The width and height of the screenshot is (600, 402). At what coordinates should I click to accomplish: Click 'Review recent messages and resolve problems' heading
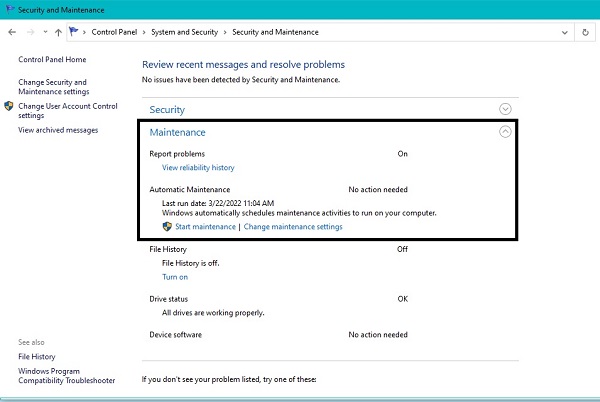click(243, 64)
